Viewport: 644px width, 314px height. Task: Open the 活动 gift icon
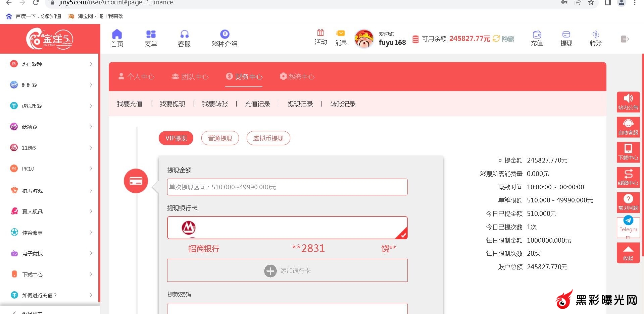(x=320, y=33)
